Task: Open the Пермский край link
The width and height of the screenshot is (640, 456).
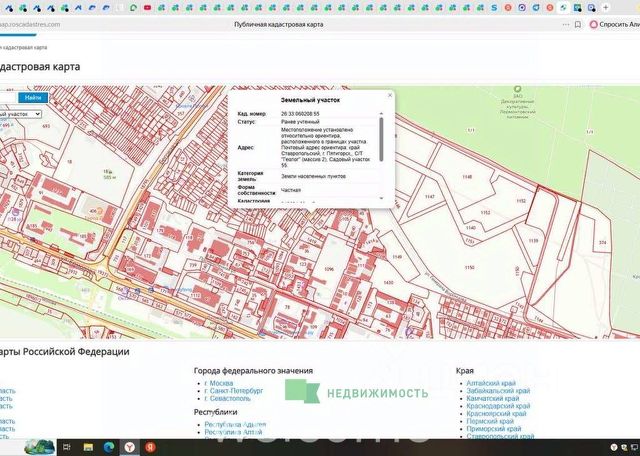Action: [489, 421]
